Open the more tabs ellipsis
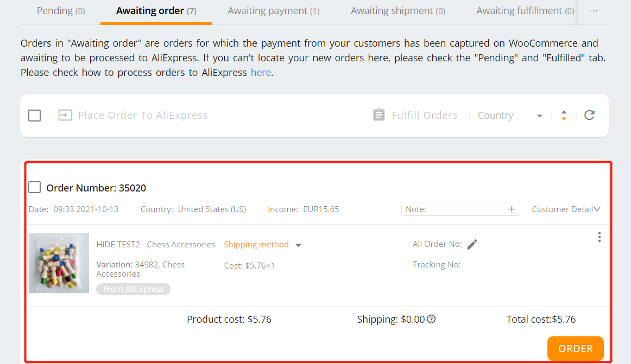 pos(594,11)
